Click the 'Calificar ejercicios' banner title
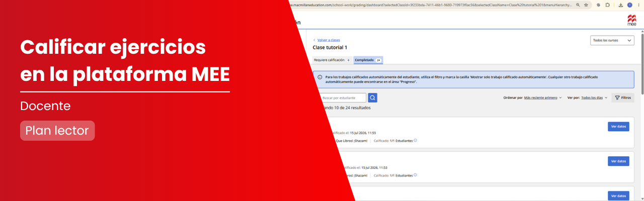Image resolution: width=644 pixels, height=201 pixels. pos(113,47)
